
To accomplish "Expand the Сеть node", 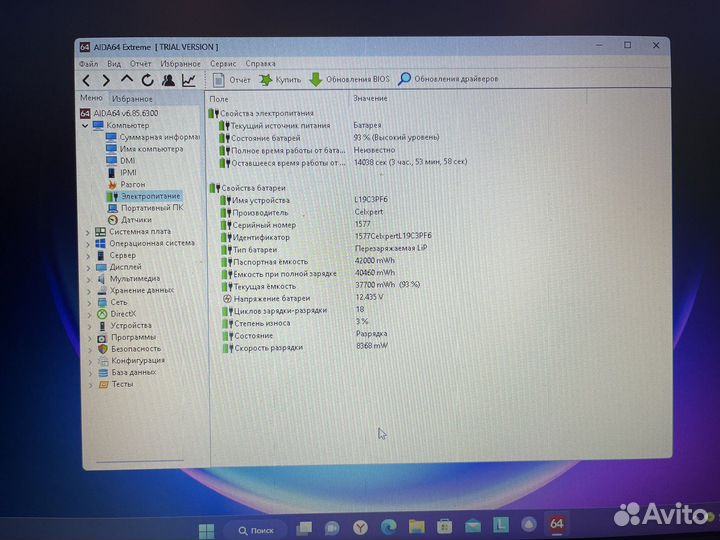I will (x=89, y=303).
